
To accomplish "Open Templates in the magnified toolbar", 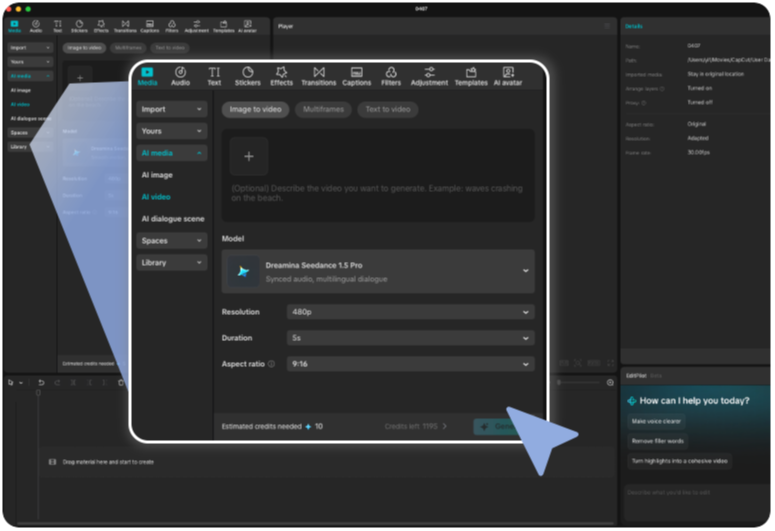I will coord(471,77).
